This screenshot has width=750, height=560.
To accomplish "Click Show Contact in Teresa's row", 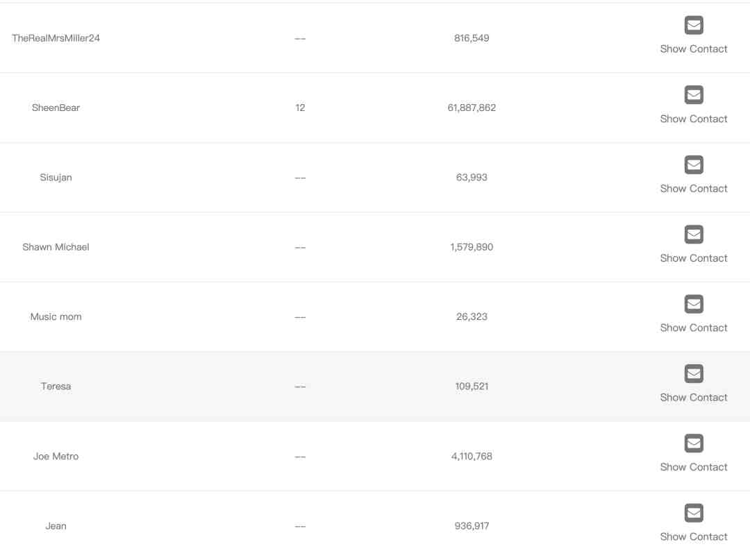I will point(694,398).
